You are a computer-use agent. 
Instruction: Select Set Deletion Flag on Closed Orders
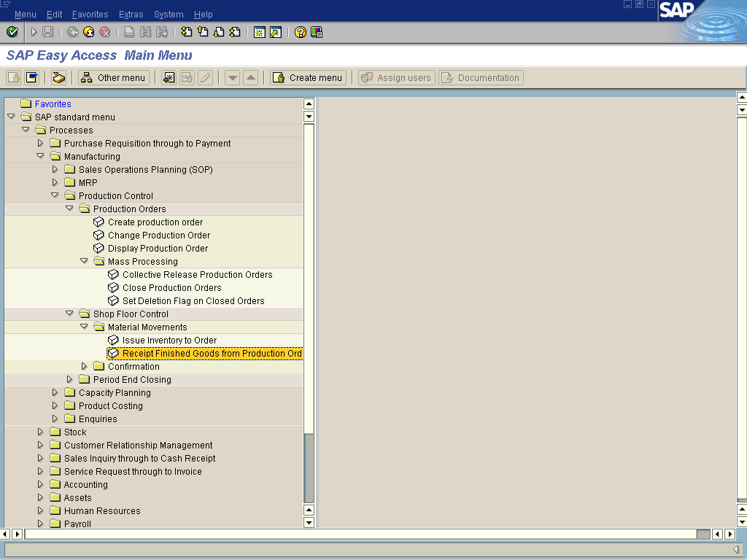point(193,301)
